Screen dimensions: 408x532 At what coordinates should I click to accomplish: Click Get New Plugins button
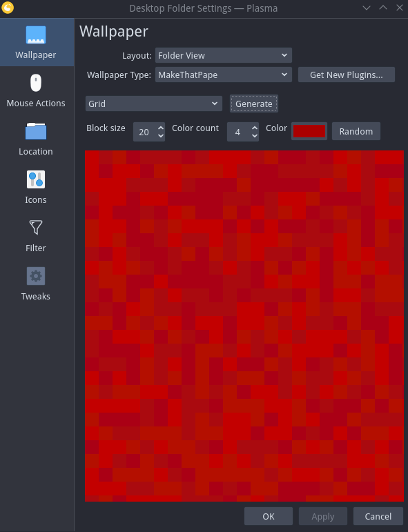tap(347, 75)
